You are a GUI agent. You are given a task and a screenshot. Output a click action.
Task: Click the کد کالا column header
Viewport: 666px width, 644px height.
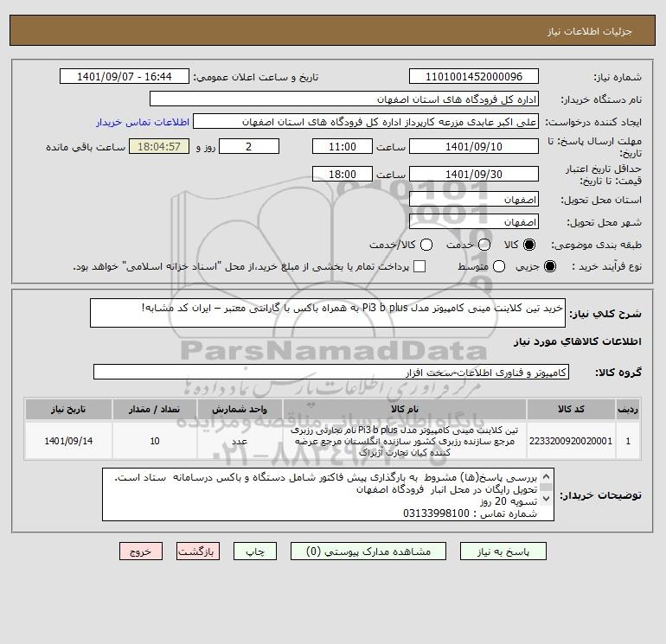[571, 409]
